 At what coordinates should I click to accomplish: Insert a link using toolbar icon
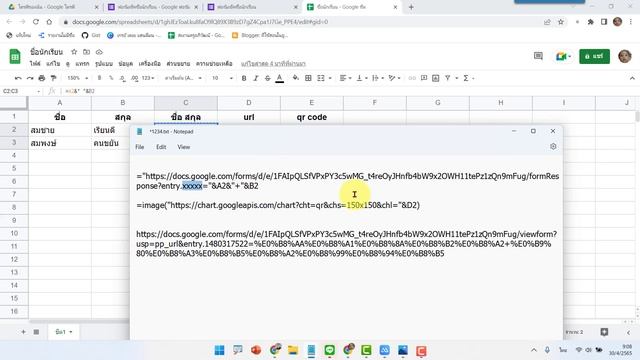coord(412,78)
